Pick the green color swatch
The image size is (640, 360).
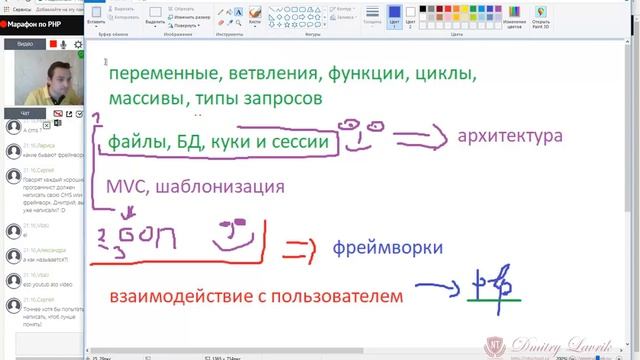473,9
